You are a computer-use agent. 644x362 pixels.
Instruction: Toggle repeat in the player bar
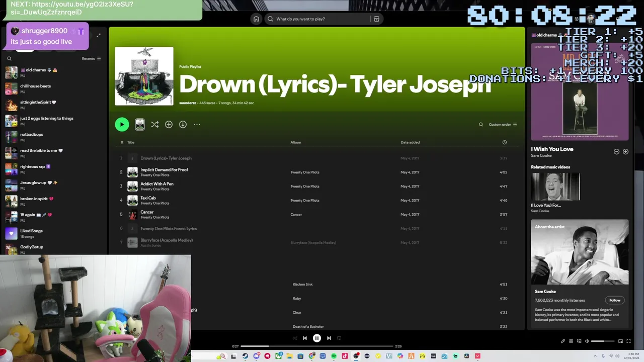tap(339, 338)
